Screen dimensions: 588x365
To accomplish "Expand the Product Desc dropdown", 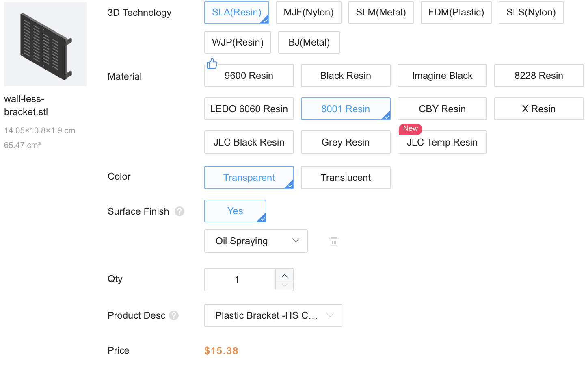I will point(273,315).
